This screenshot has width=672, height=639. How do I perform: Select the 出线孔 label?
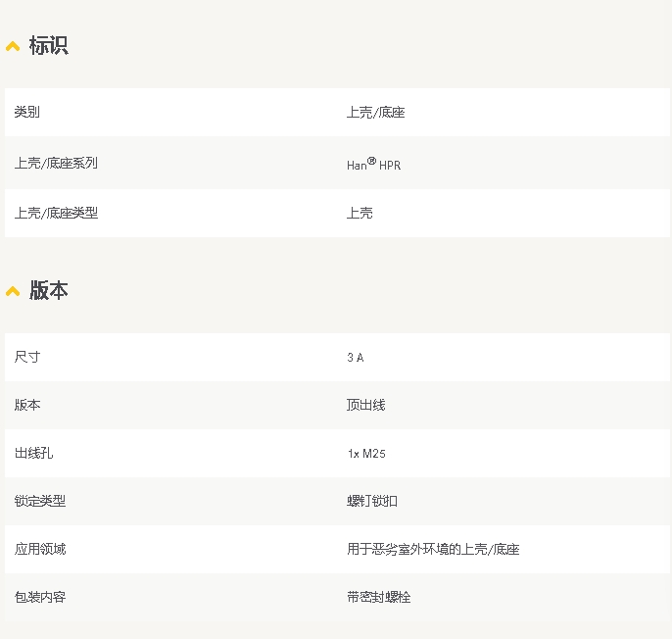(x=33, y=453)
